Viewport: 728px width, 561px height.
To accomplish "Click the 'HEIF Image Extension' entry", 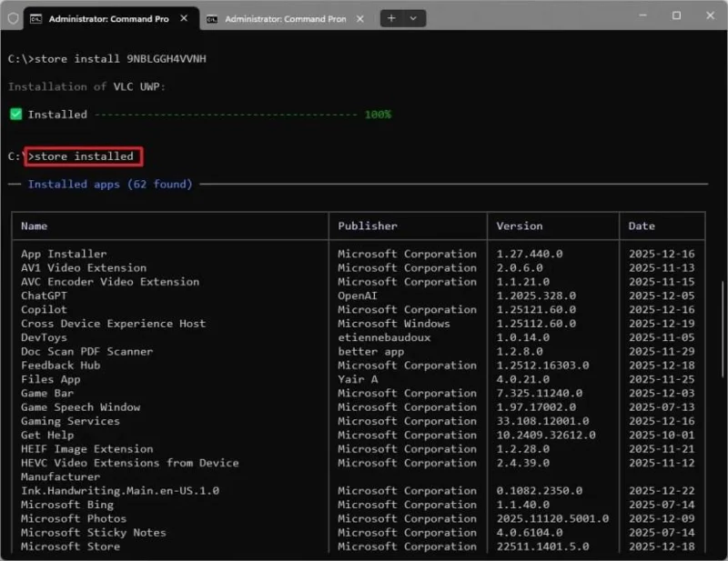I will pos(86,448).
